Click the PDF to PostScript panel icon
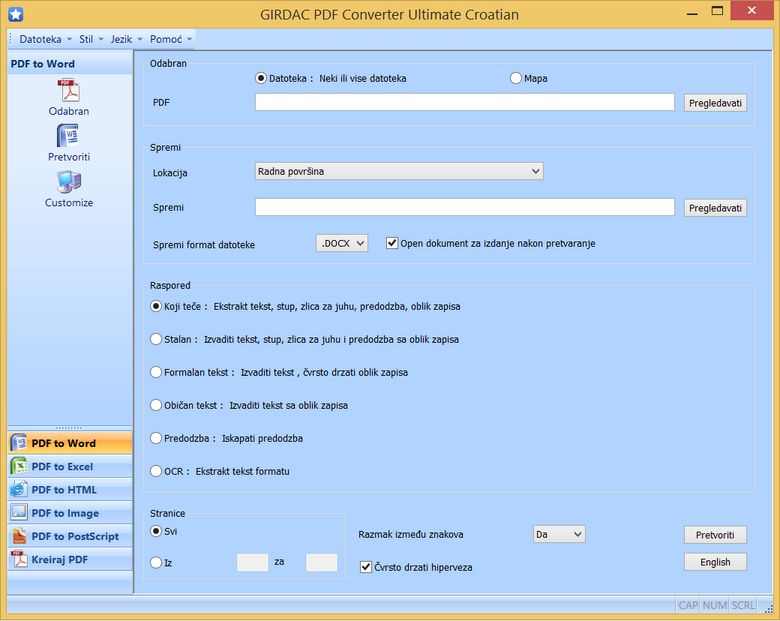 pyautogui.click(x=19, y=536)
